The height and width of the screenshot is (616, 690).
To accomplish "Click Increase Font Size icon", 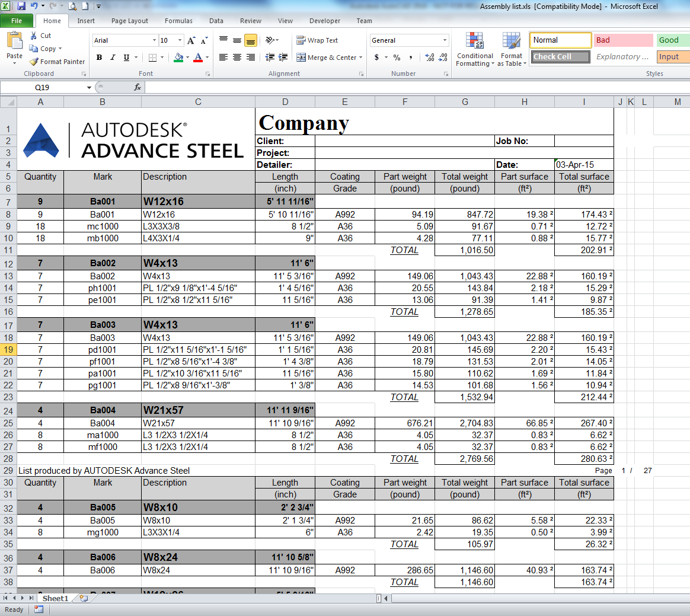I will [191, 40].
